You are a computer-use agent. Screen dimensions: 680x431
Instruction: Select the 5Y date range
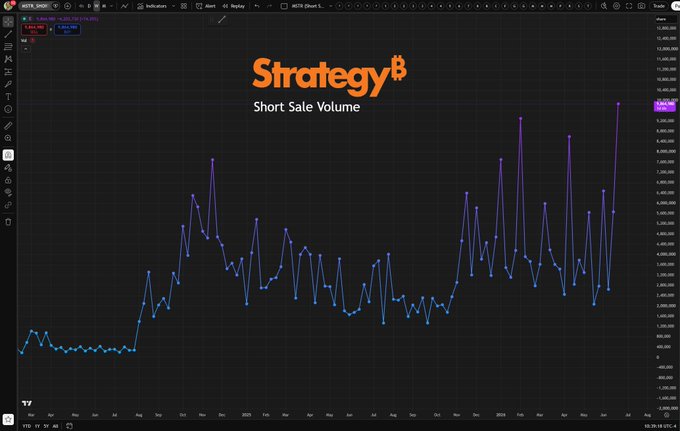pyautogui.click(x=46, y=426)
